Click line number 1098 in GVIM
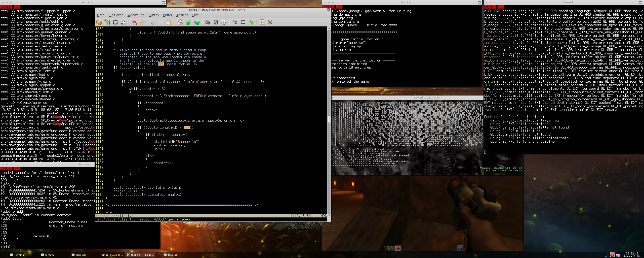The image size is (644, 258). point(99,68)
